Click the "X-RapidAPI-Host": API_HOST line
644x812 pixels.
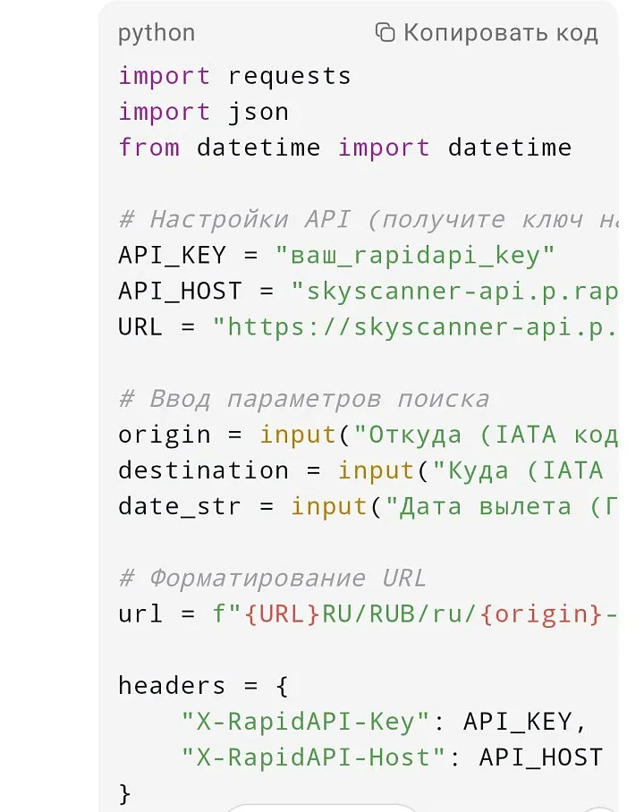[392, 757]
